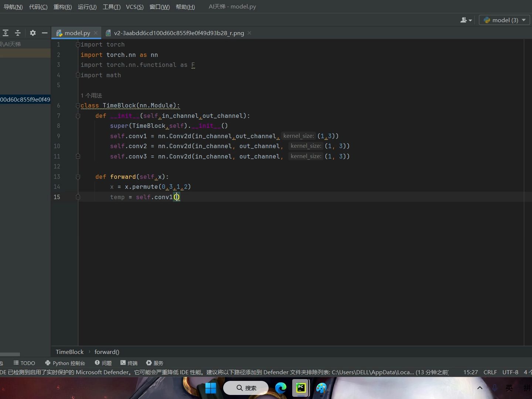This screenshot has height=399, width=532.
Task: Collapse the import block at line 1
Action: (x=78, y=45)
